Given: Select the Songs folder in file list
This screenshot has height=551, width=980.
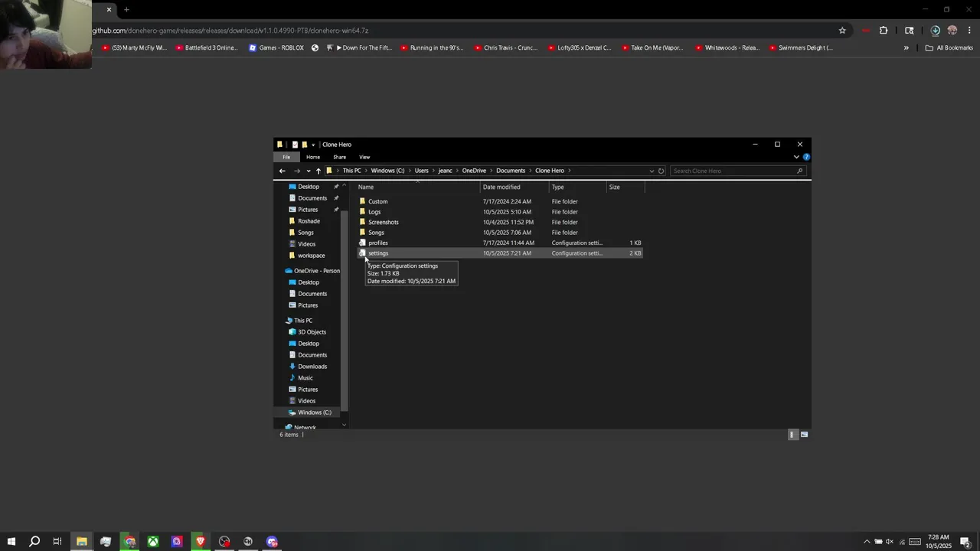Looking at the screenshot, I should coord(376,233).
